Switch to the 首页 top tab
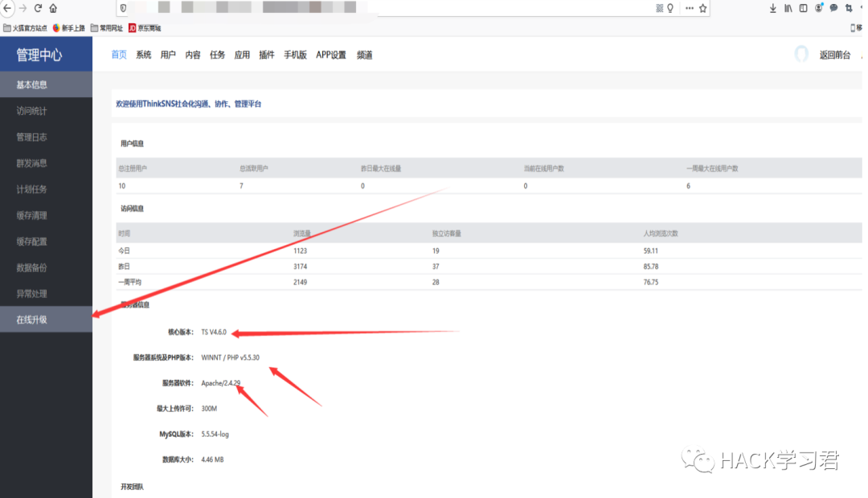This screenshot has width=868, height=498. [119, 55]
